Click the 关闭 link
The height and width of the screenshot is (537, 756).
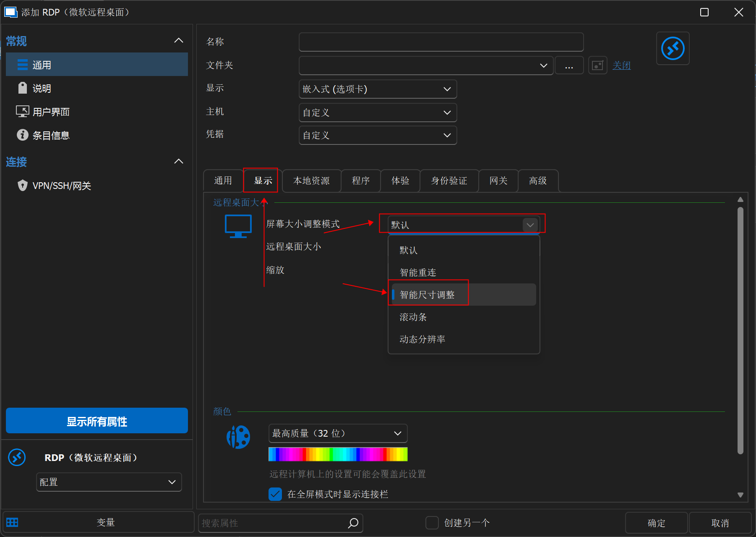pyautogui.click(x=621, y=65)
